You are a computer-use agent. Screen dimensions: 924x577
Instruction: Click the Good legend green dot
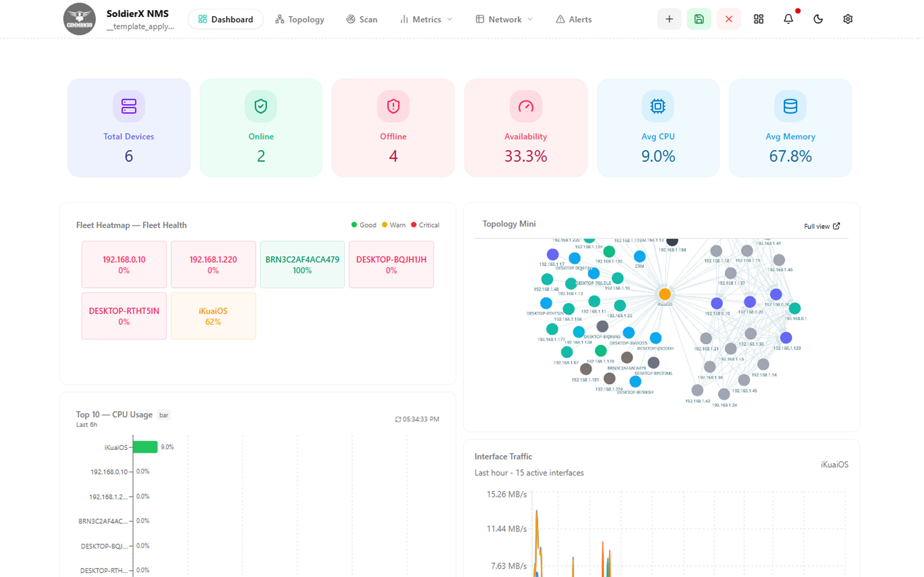pyautogui.click(x=354, y=225)
